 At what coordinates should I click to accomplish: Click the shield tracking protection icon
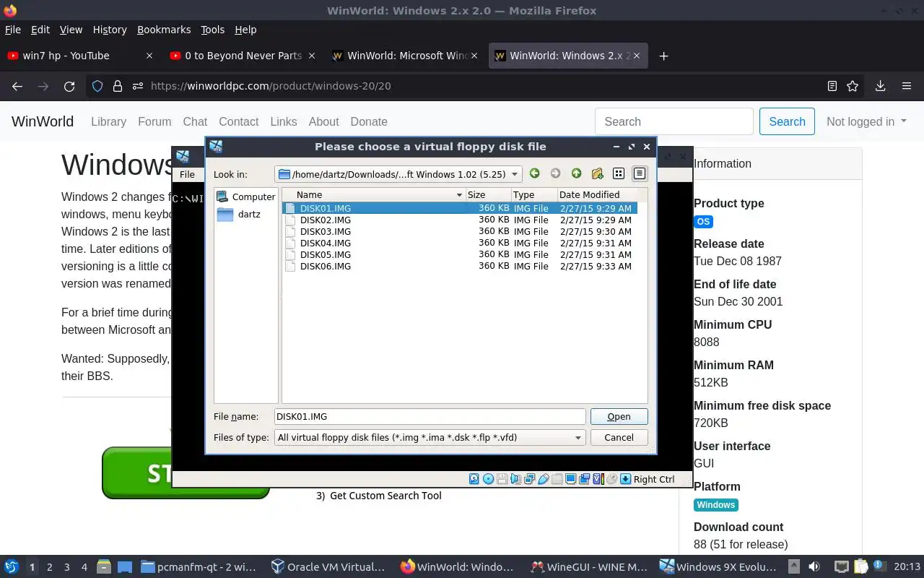97,86
